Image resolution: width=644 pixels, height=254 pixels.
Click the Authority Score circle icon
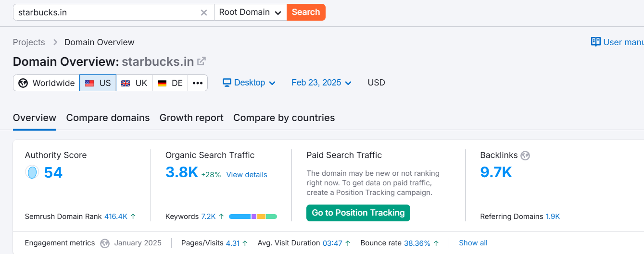click(32, 172)
